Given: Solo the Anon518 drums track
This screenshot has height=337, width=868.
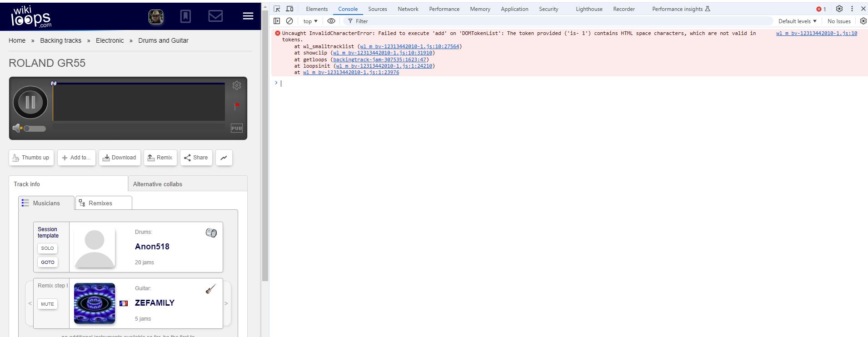Looking at the screenshot, I should coord(47,248).
